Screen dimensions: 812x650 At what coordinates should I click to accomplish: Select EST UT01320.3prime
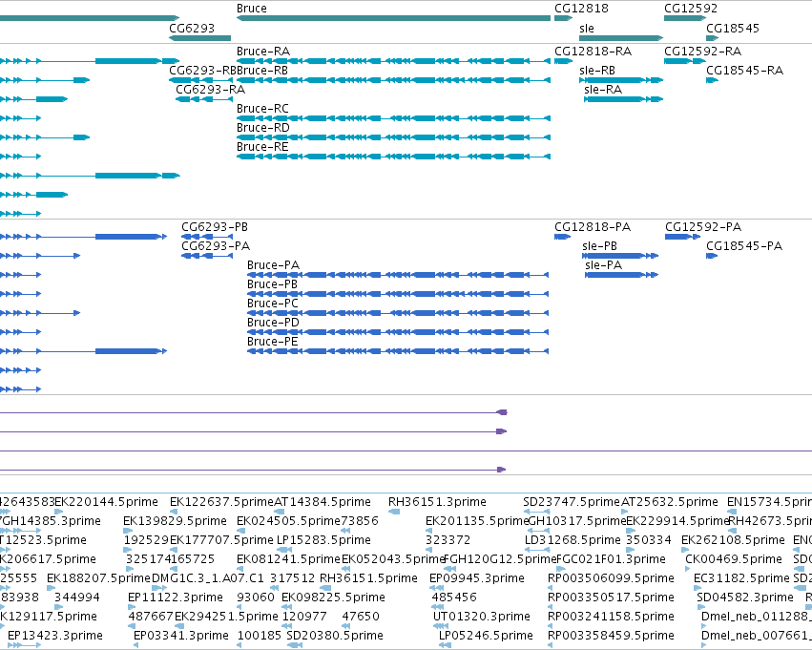[x=482, y=617]
